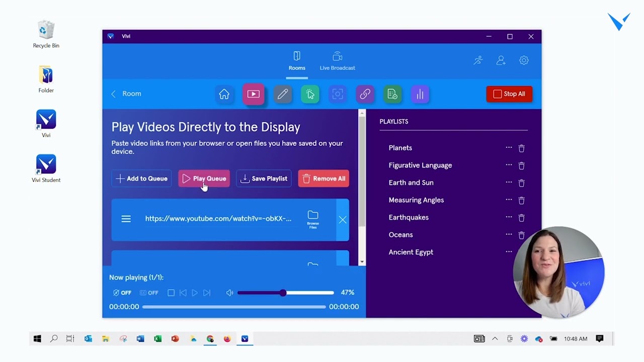This screenshot has height=362, width=644.
Task: Open Vivi Student desktop shortcut
Action: pos(46,168)
